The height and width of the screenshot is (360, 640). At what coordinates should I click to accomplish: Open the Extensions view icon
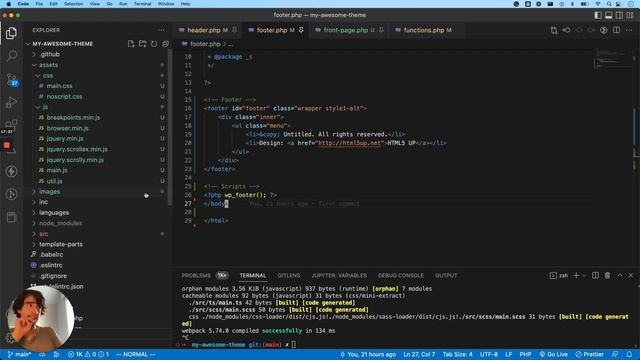coord(11,124)
